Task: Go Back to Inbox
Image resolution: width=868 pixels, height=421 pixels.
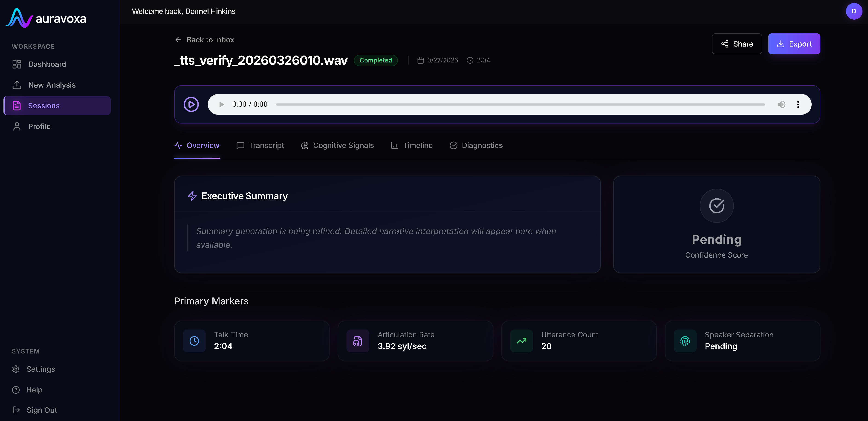Action: 205,40
